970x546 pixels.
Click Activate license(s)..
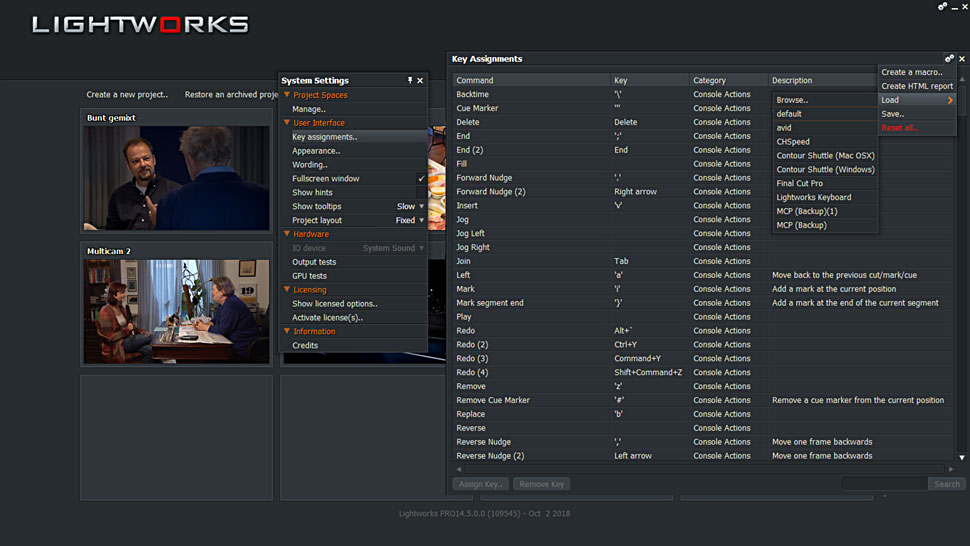coord(327,318)
